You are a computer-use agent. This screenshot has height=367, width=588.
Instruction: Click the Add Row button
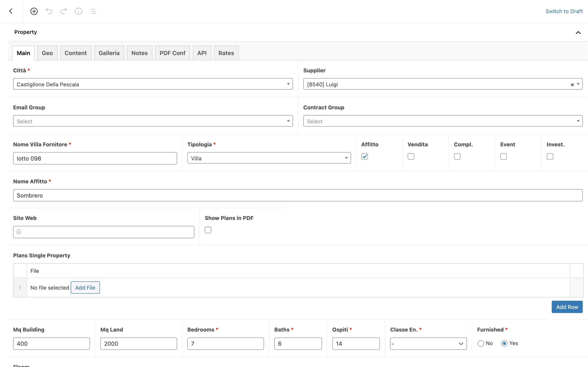click(x=567, y=307)
